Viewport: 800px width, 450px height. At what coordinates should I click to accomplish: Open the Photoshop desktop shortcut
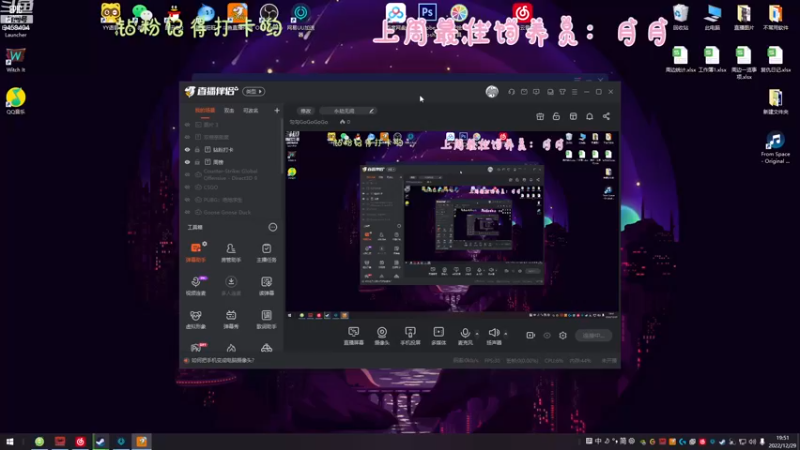click(427, 15)
